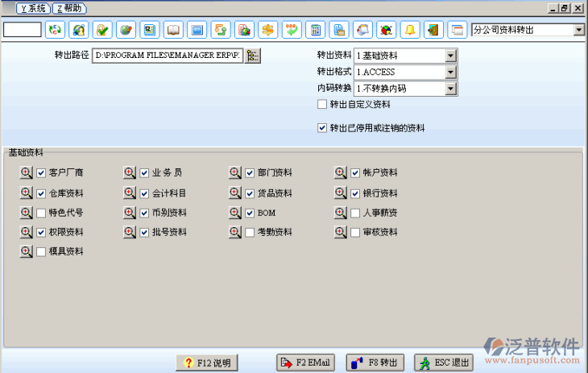Click the ESC 退出 exit button
This screenshot has width=588, height=373.
click(444, 363)
